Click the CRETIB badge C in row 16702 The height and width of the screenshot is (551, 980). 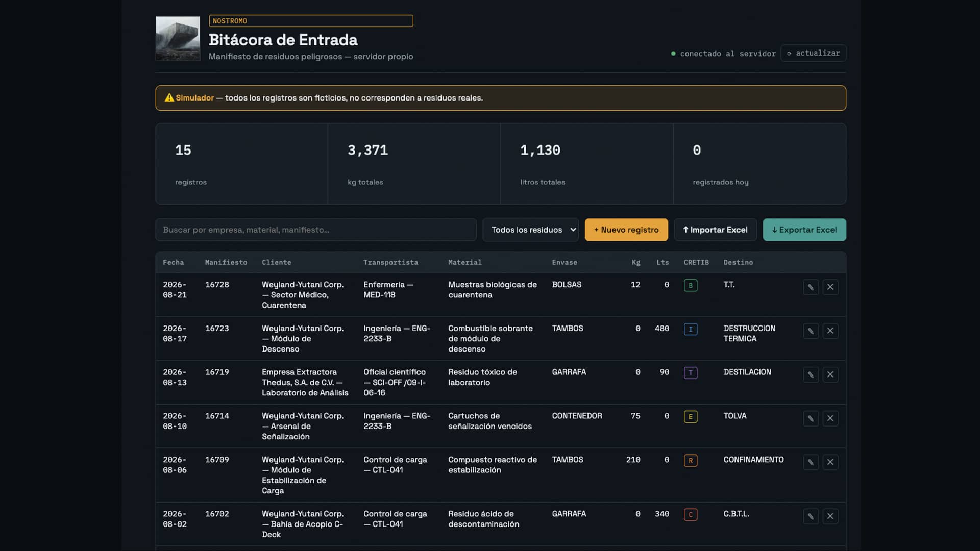tap(691, 515)
